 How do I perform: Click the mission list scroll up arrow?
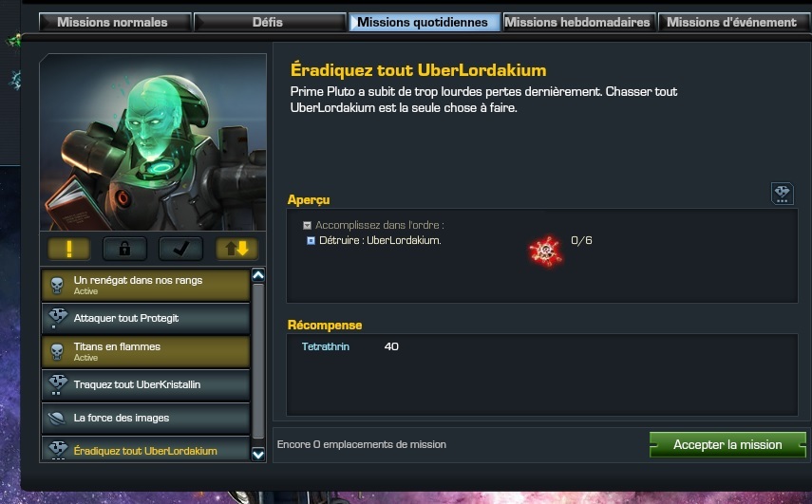click(258, 275)
